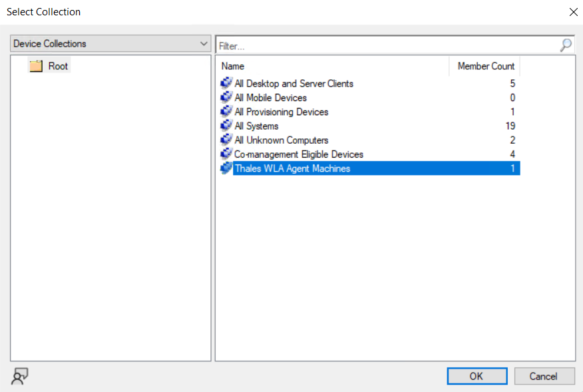
Task: Sort by the Member Count column header
Action: point(485,66)
